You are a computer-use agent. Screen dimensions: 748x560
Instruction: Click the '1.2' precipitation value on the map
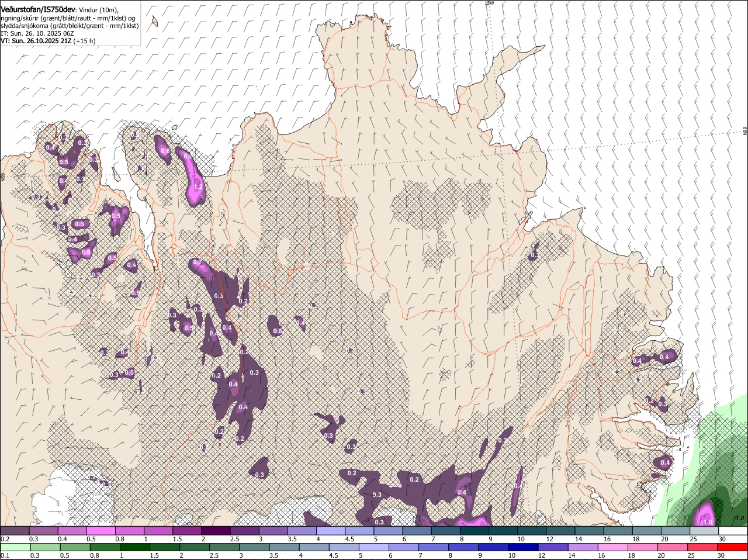click(198, 186)
